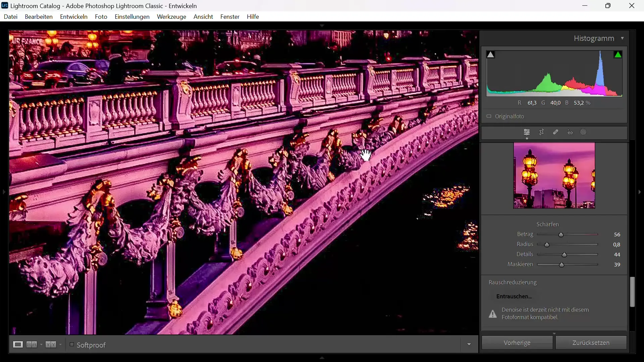644x362 pixels.
Task: Adjust the Betrag sharpening slider
Action: [x=561, y=235]
